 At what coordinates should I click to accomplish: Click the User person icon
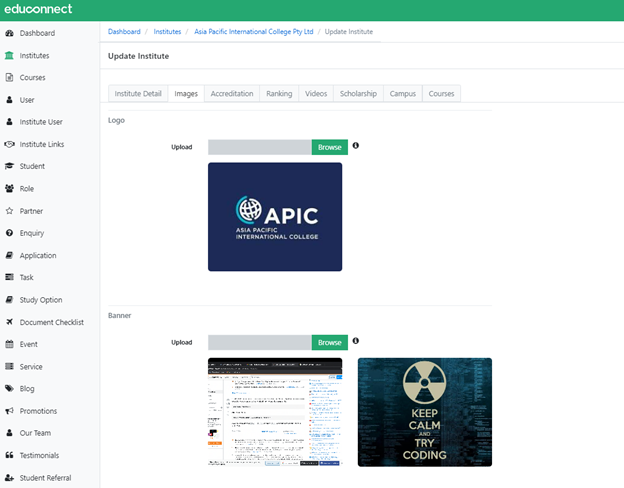click(x=9, y=100)
